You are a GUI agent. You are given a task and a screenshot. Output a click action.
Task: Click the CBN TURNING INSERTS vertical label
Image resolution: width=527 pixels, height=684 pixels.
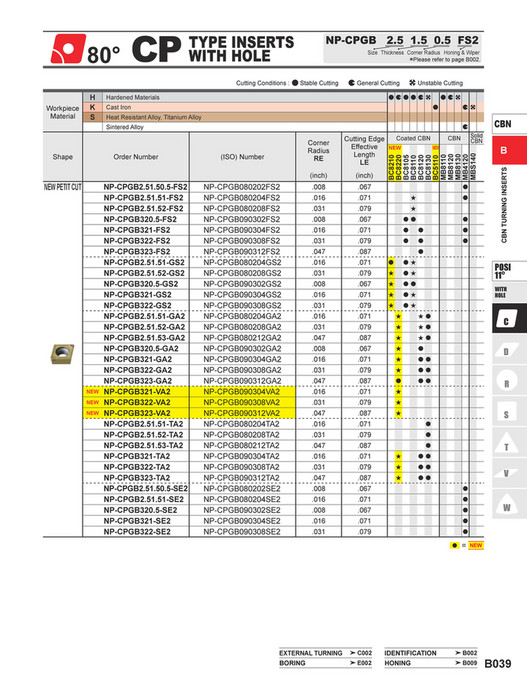coord(504,205)
